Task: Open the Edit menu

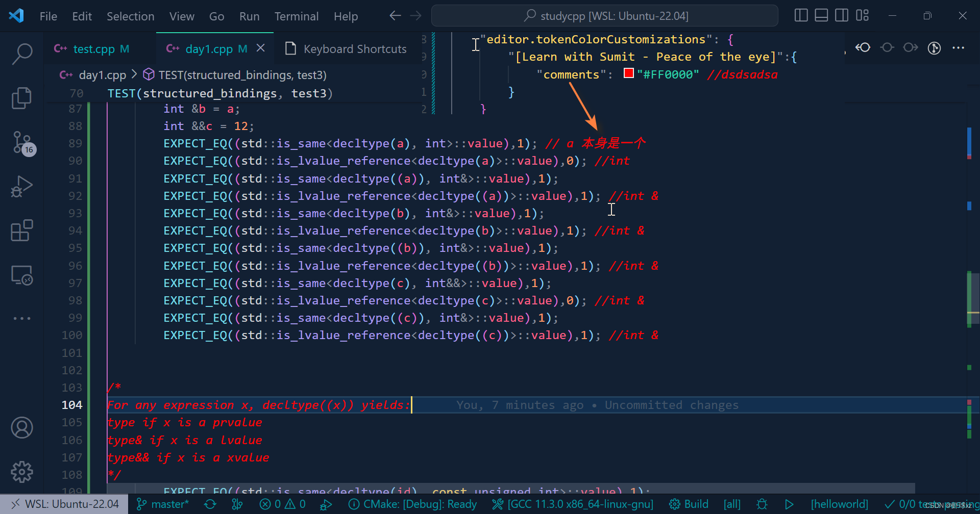Action: (x=82, y=16)
